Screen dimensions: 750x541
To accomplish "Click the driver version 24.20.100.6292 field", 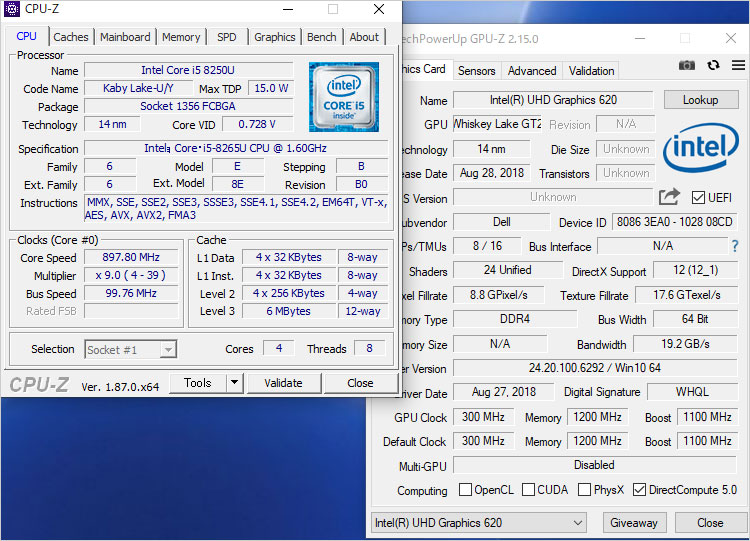I will click(x=595, y=368).
